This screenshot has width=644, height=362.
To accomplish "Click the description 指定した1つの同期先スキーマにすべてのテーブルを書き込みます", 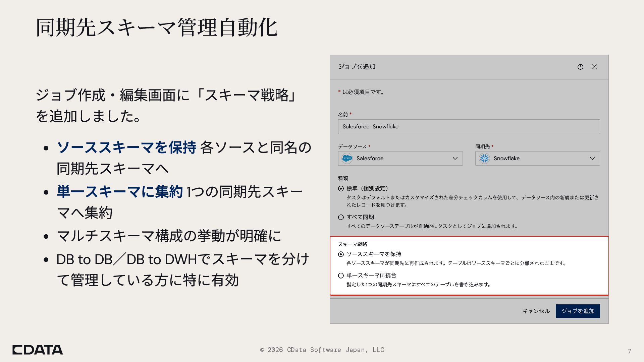I will point(419,285).
